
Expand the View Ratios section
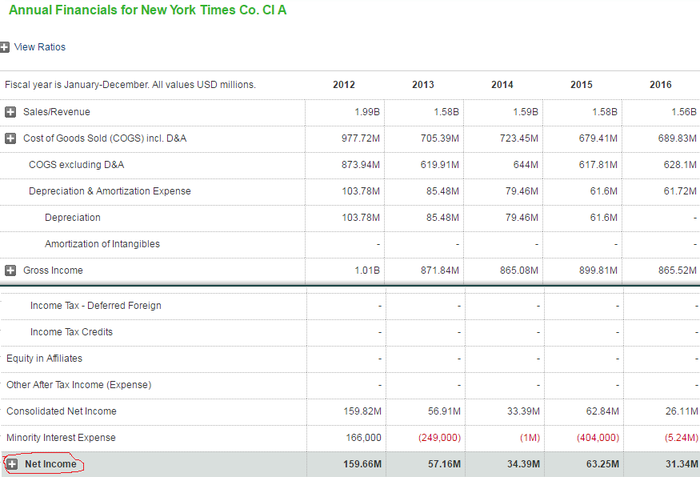4,47
